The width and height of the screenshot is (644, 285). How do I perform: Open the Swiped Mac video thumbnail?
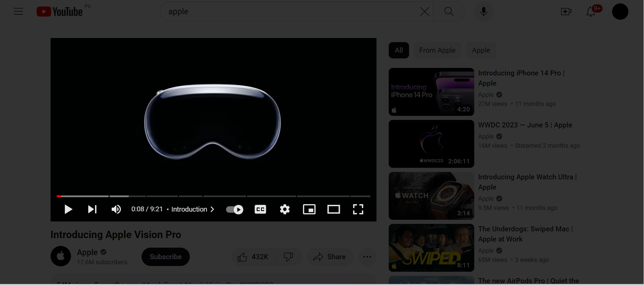point(431,248)
